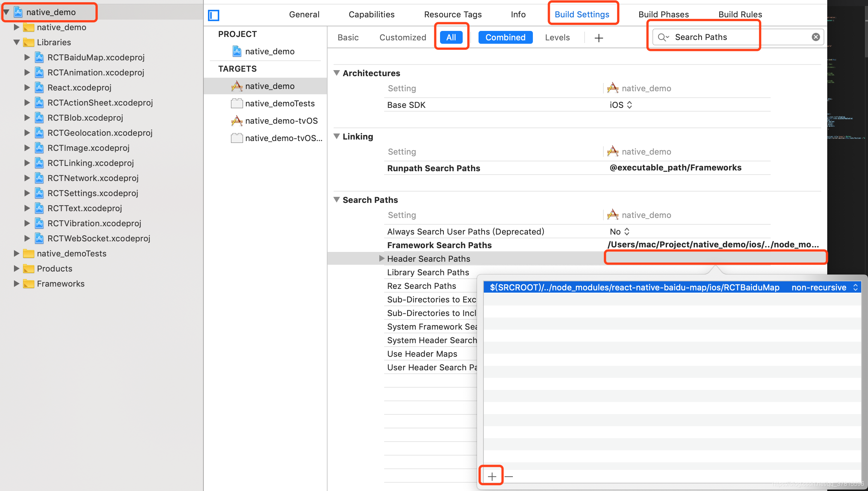Expand the Header Search Paths row

pyautogui.click(x=382, y=258)
